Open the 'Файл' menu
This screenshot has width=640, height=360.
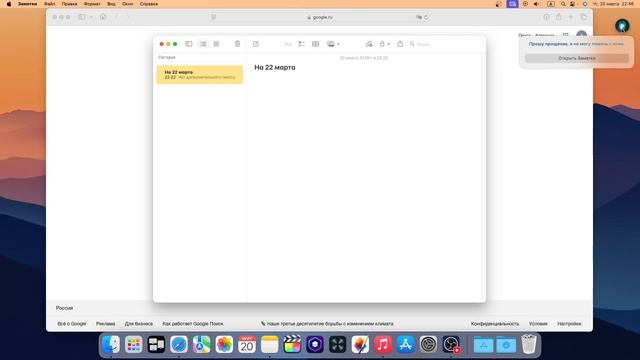tap(49, 4)
